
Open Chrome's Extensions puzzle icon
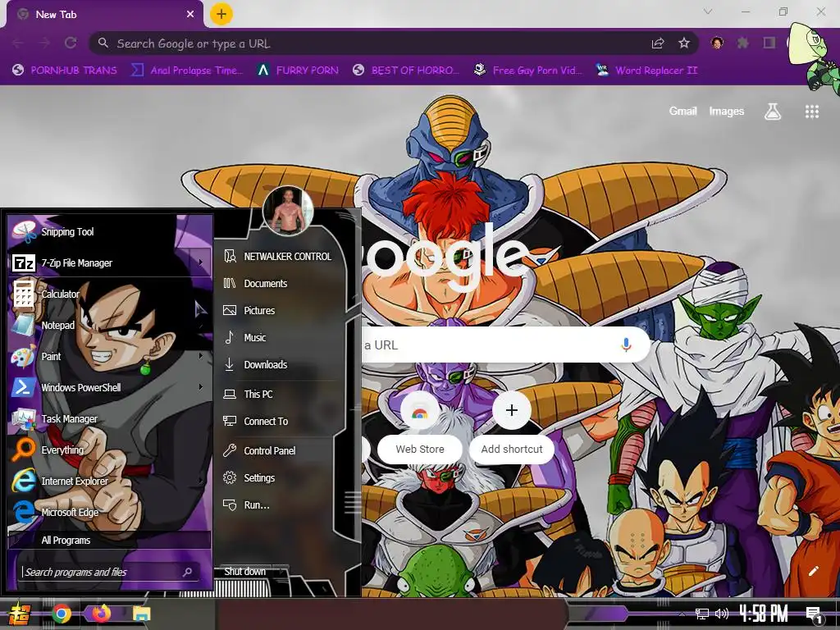click(x=742, y=43)
